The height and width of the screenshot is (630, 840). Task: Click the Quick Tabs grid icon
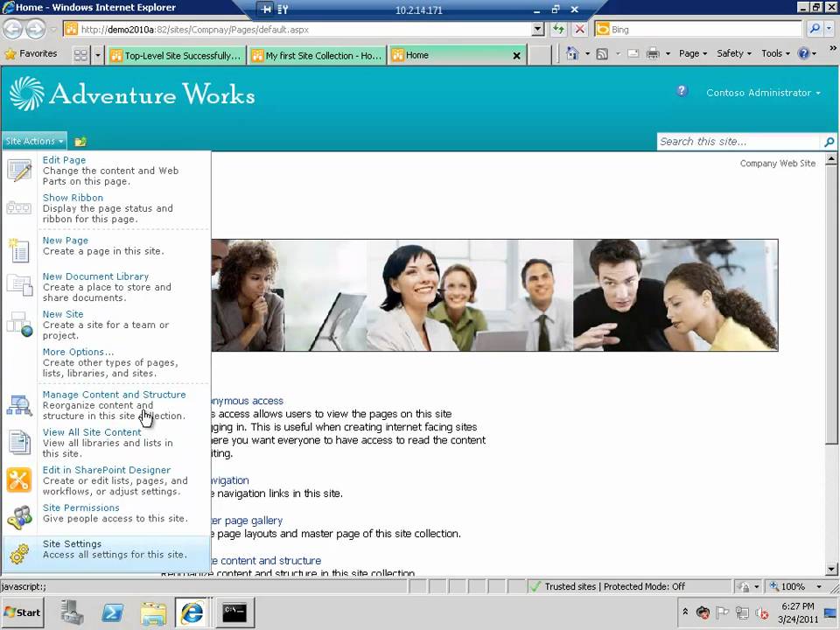80,54
